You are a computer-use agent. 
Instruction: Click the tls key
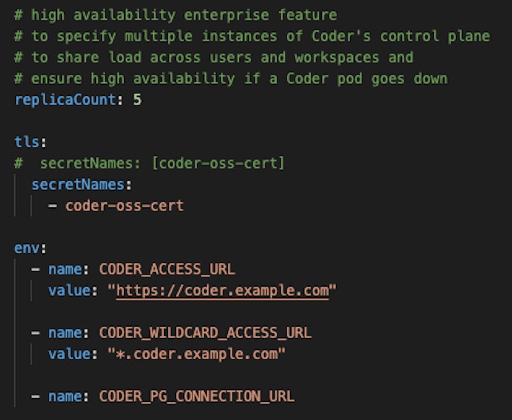coord(27,142)
